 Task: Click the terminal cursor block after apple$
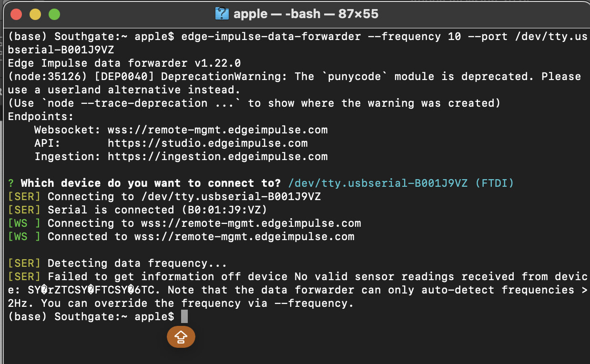184,316
